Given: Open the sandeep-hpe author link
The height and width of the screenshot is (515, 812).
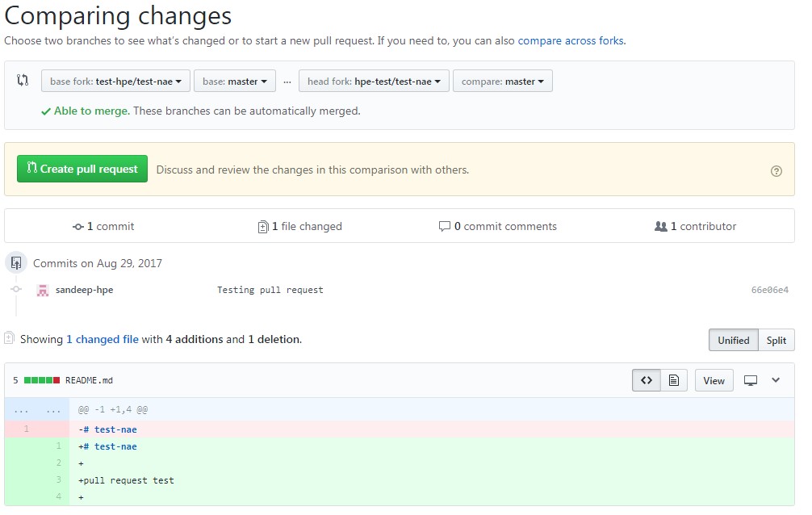Looking at the screenshot, I should click(85, 290).
